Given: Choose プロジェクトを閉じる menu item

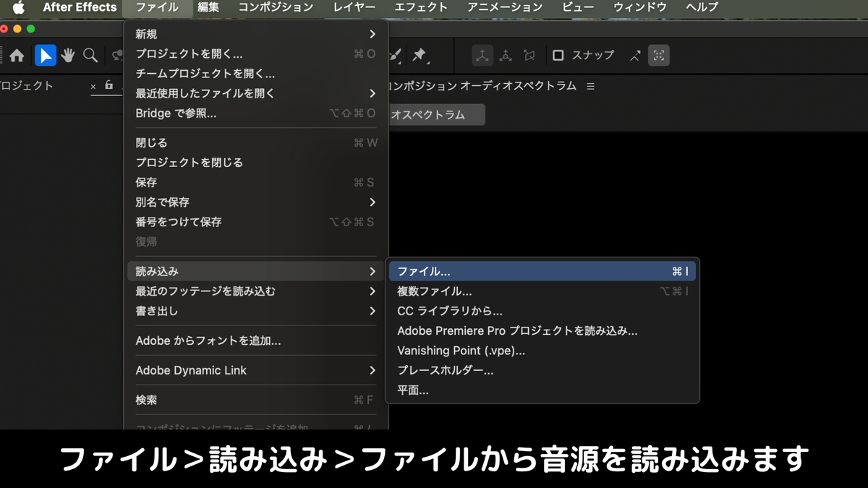Looking at the screenshot, I should click(256, 163).
